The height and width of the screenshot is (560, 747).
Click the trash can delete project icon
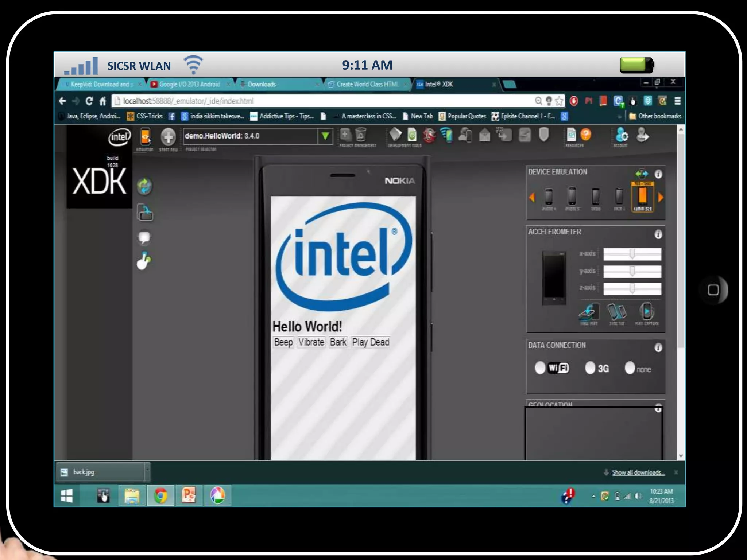tap(360, 135)
